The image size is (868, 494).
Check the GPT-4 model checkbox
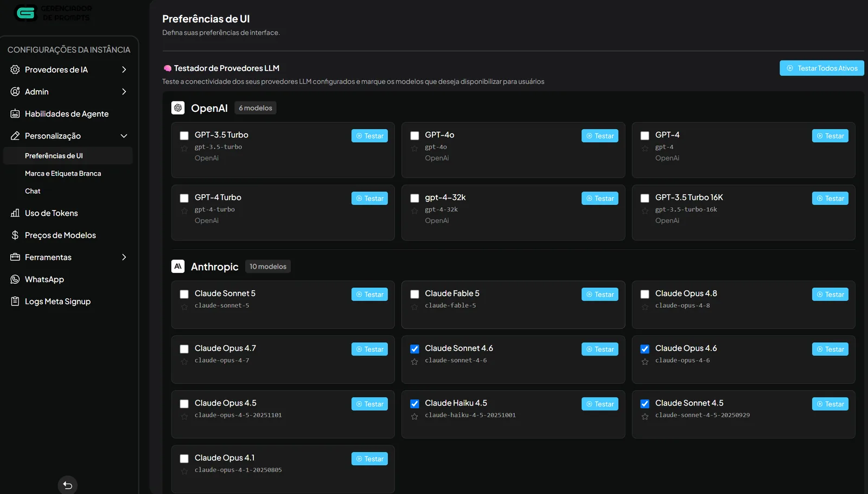point(645,136)
